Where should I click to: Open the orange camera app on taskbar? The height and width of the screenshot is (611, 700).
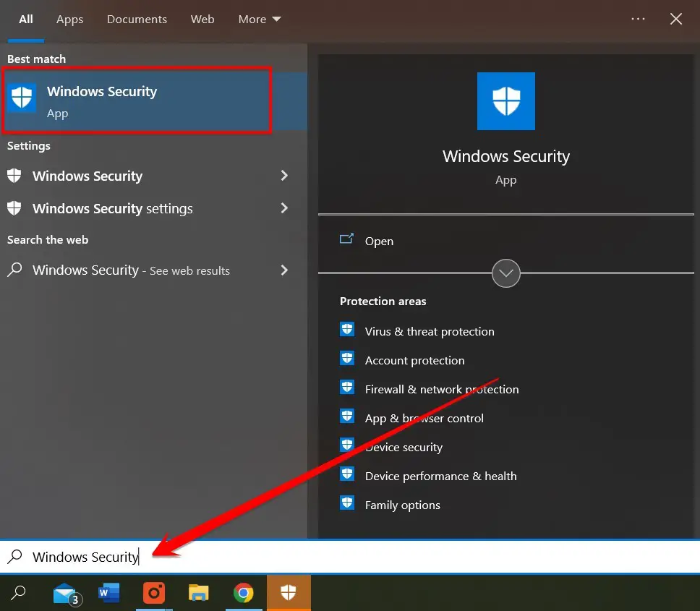[x=154, y=593]
